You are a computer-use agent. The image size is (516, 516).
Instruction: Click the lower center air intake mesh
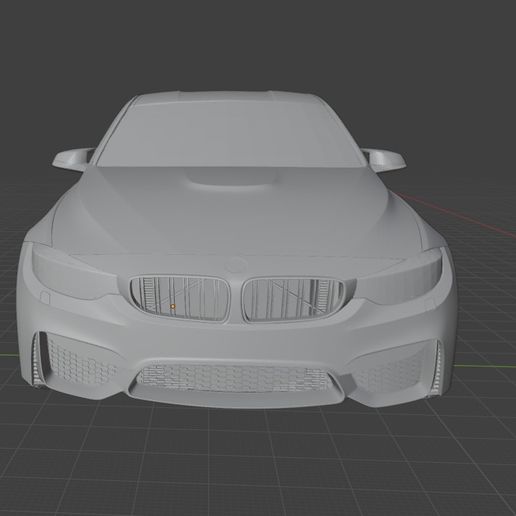tap(233, 377)
